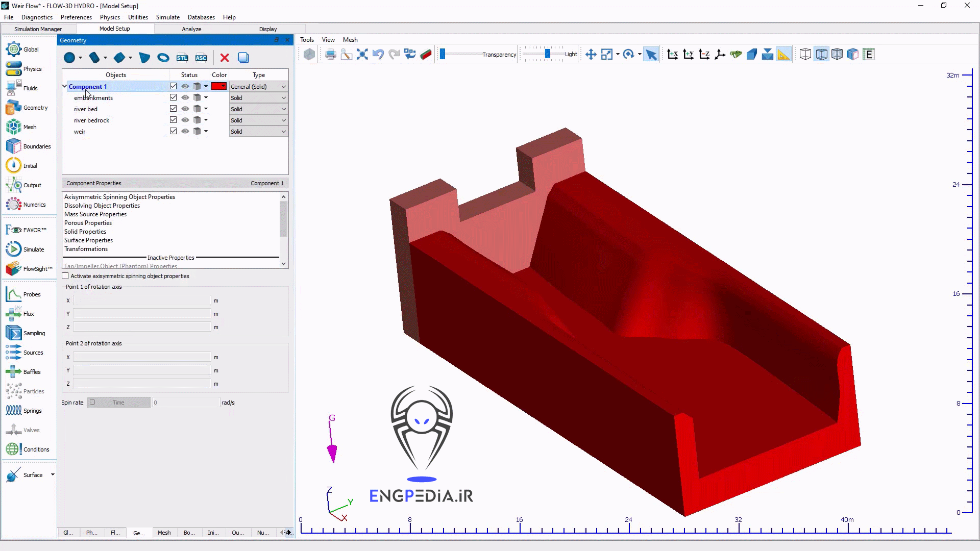Enable axisymmetric spinning object properties checkbox

65,276
